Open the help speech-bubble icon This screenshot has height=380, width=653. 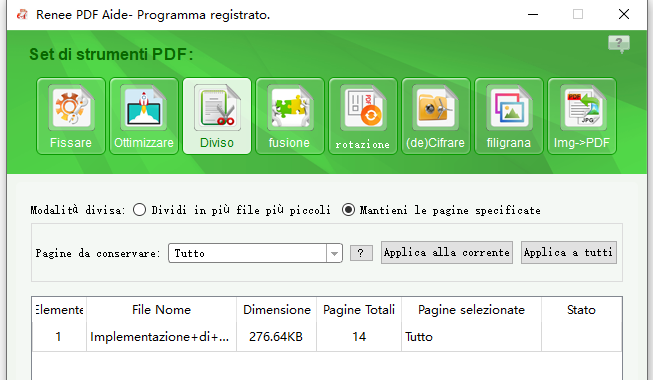(619, 44)
